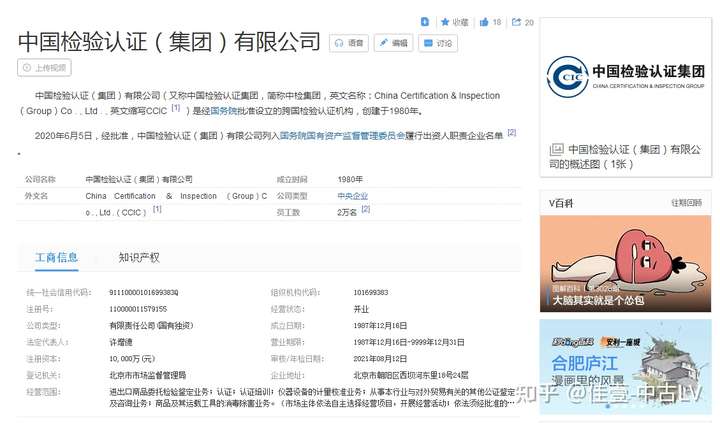Open the 合肥庐江 advertisement banner

[625, 366]
